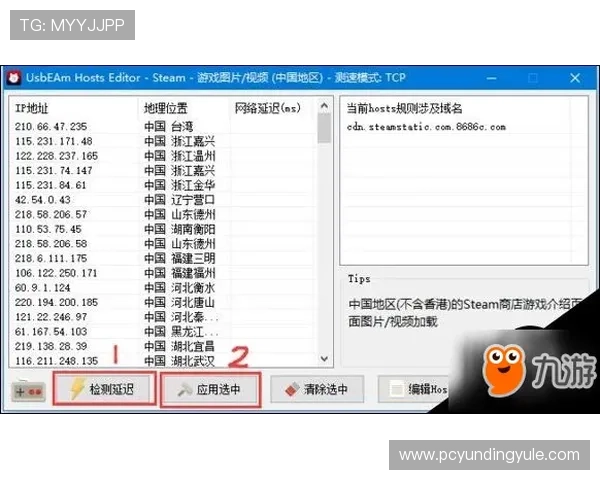Select the row 218.58.206.57
Viewport: 600px width, 480px height.
coord(163,214)
